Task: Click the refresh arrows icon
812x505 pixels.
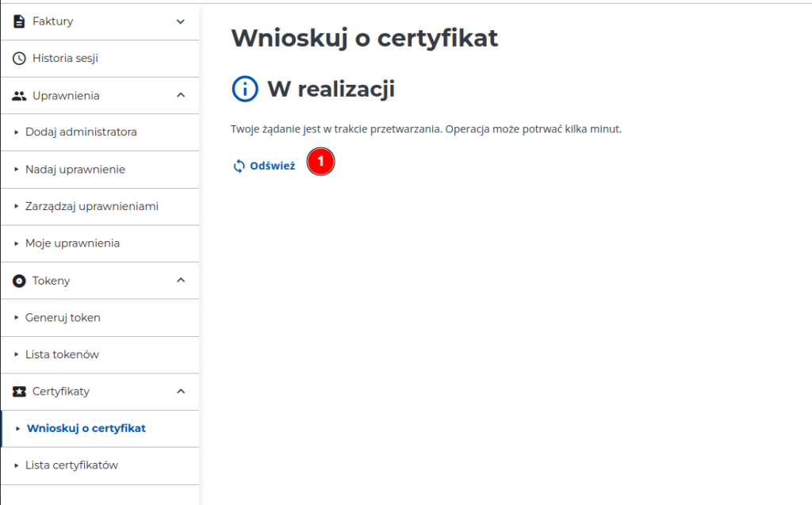Action: tap(239, 166)
